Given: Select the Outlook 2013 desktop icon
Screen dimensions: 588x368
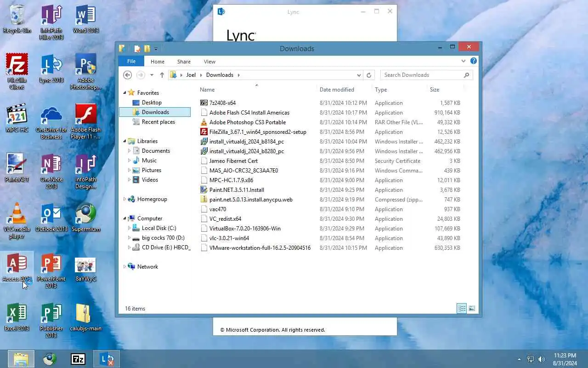Looking at the screenshot, I should pos(51,218).
